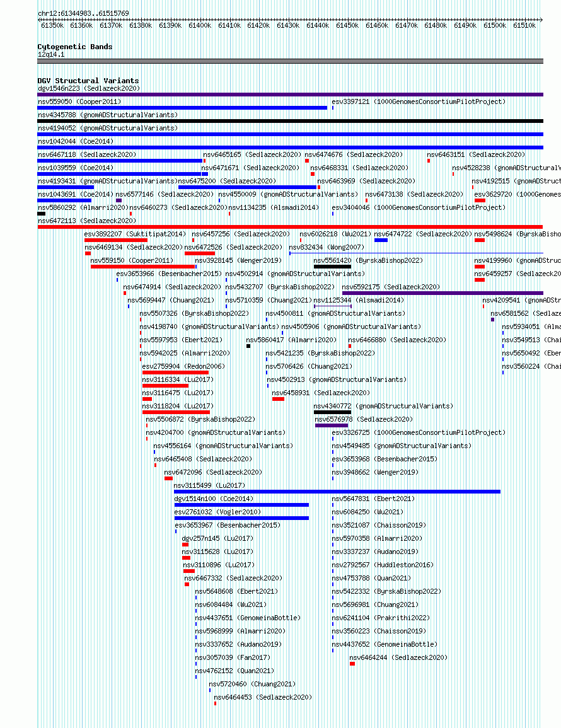This screenshot has width=561, height=728.
Task: Select nsv6577146 (Sedlazeck2020) variant label
Action: (x=165, y=194)
